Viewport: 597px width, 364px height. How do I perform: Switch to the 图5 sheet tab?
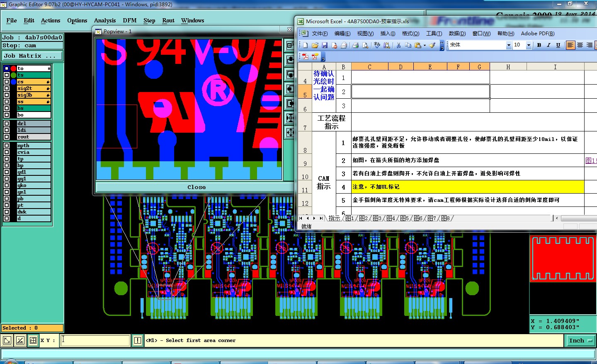[405, 218]
